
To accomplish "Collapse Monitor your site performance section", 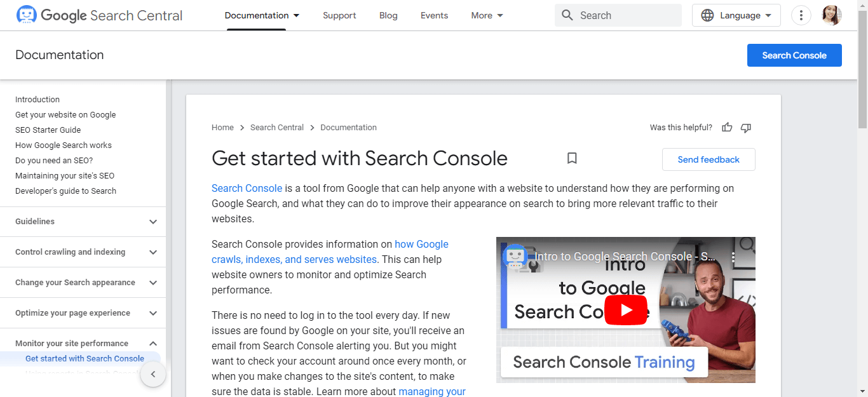I will 153,344.
